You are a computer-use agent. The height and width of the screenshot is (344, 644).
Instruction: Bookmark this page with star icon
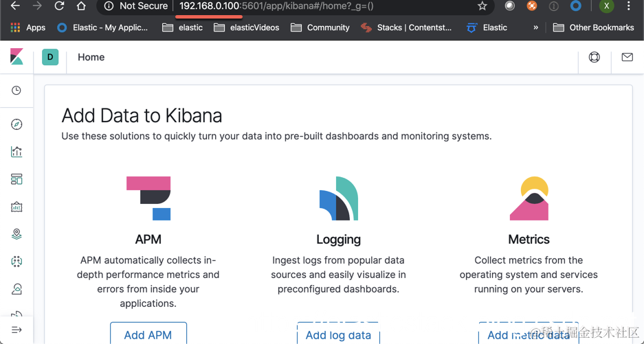tap(482, 5)
